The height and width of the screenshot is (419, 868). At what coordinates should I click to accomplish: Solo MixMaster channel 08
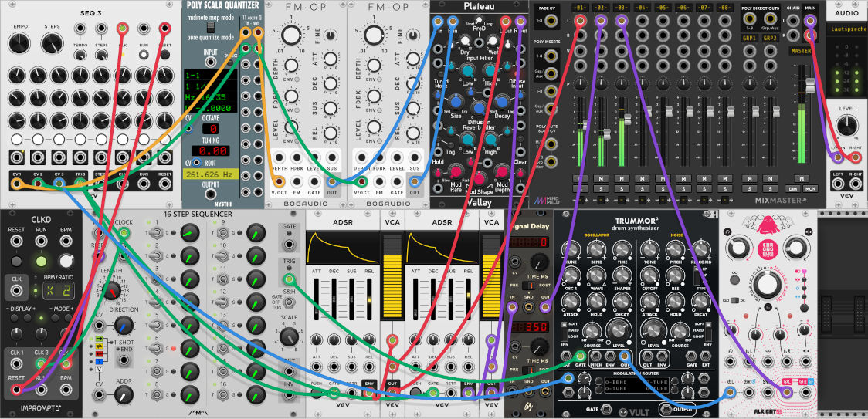pos(725,188)
